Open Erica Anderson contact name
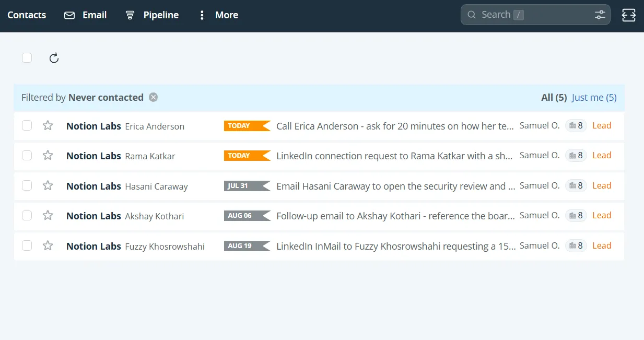 pos(155,126)
